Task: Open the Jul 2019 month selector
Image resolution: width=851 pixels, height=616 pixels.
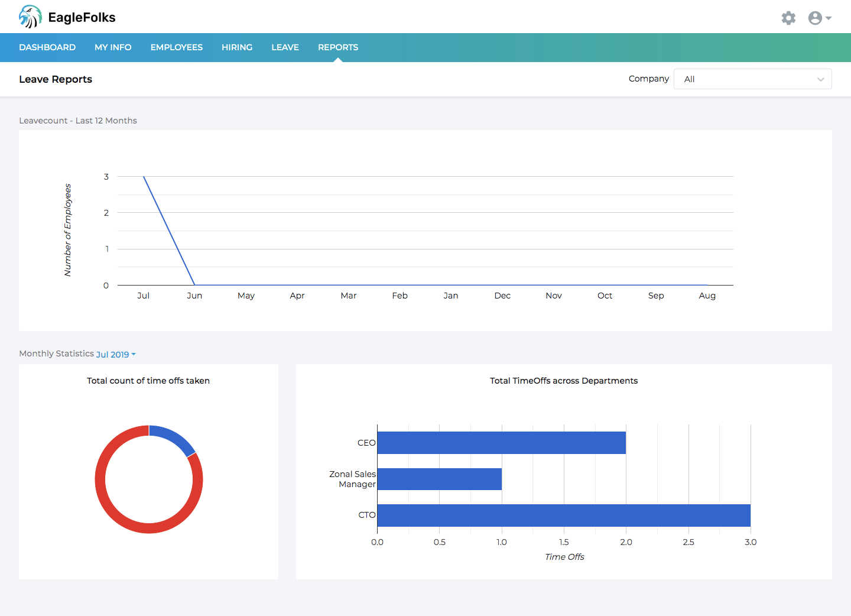Action: click(116, 354)
